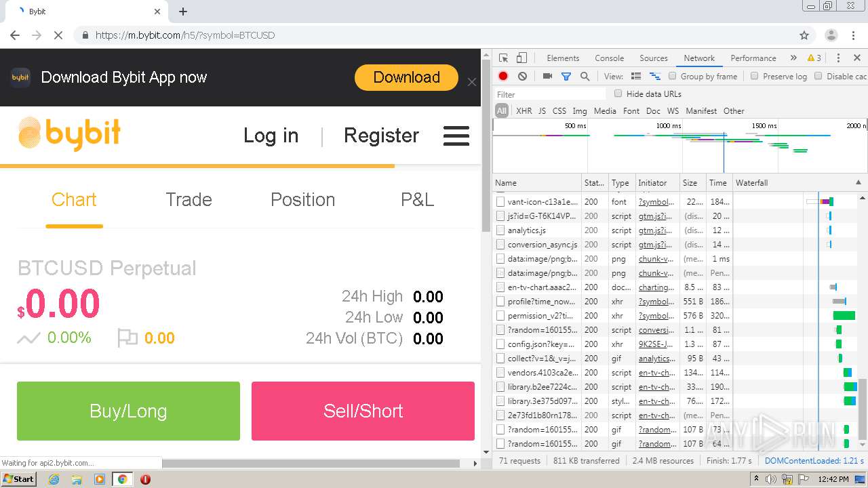Open the Windows Start menu
The height and width of the screenshot is (488, 868).
click(x=18, y=479)
